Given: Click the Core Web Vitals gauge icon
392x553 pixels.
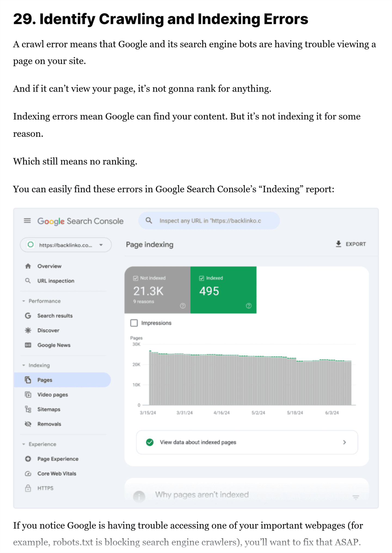Looking at the screenshot, I should 28,473.
